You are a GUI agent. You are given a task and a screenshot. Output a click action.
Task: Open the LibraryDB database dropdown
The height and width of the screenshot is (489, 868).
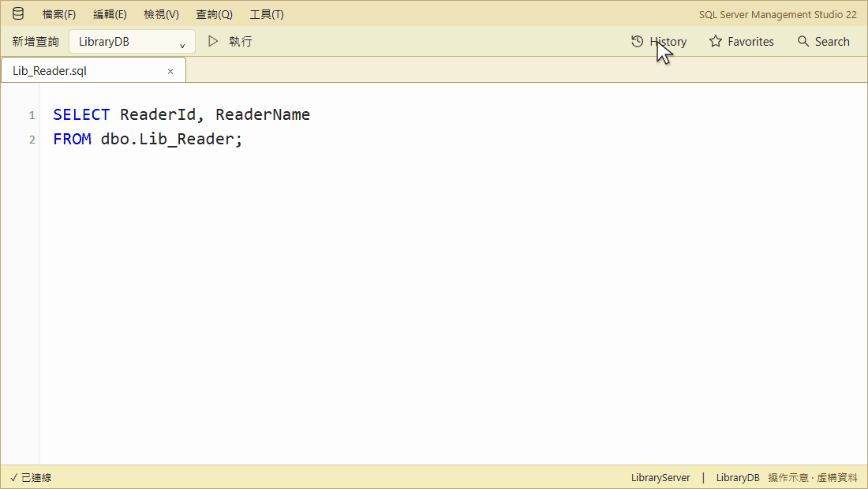click(x=132, y=42)
